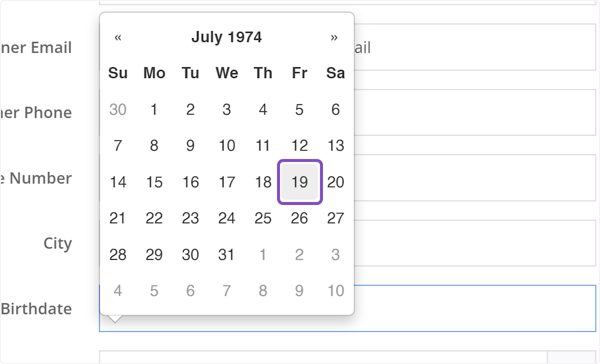Pick July 31 as the date
This screenshot has width=600, height=364.
226,254
